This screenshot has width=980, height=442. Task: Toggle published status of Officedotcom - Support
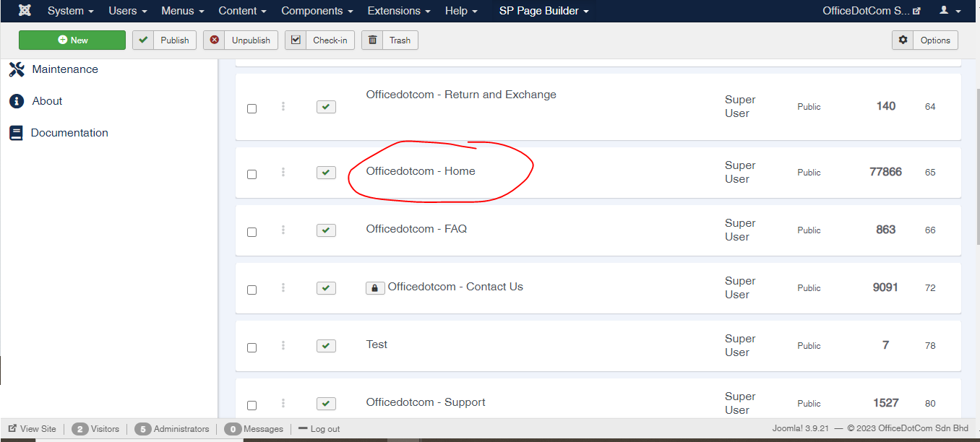pos(326,404)
